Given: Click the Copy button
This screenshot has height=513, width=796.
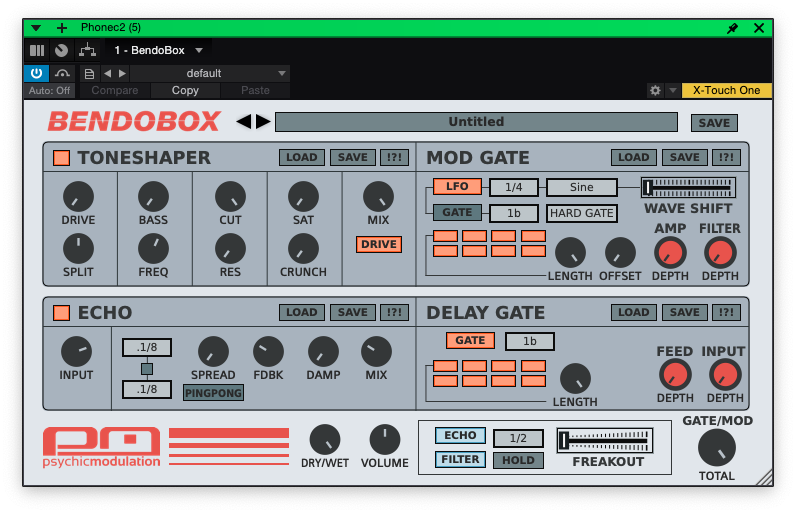Looking at the screenshot, I should 185,90.
